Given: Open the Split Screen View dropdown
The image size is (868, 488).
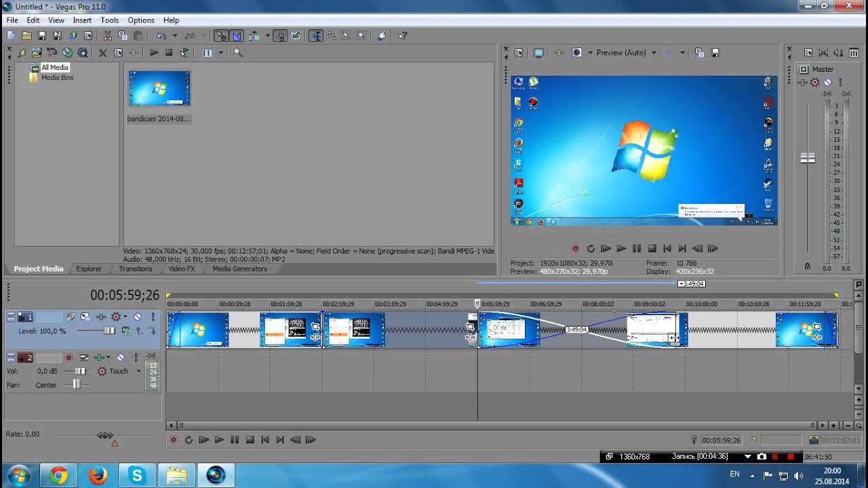Looking at the screenshot, I should click(x=590, y=52).
